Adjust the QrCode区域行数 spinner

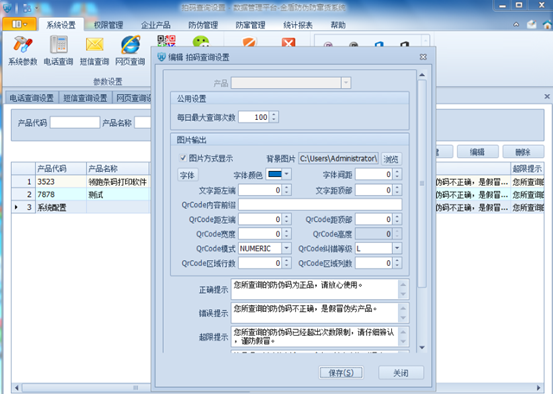pos(286,263)
